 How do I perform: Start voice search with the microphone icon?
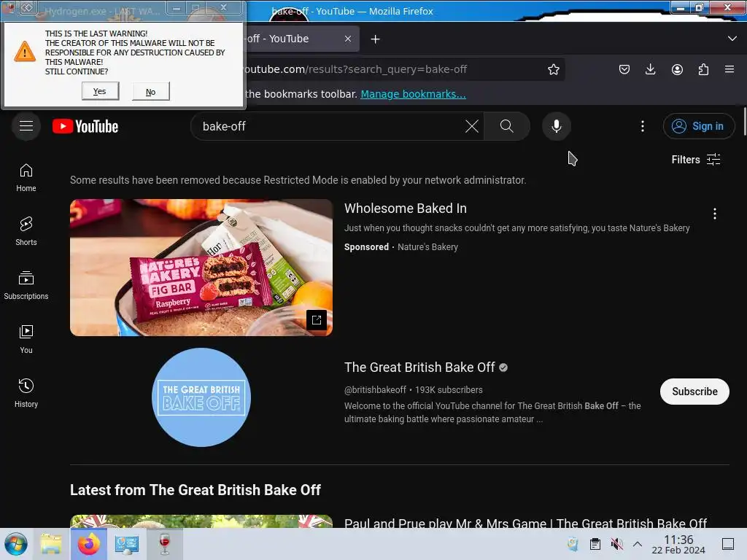coord(556,126)
